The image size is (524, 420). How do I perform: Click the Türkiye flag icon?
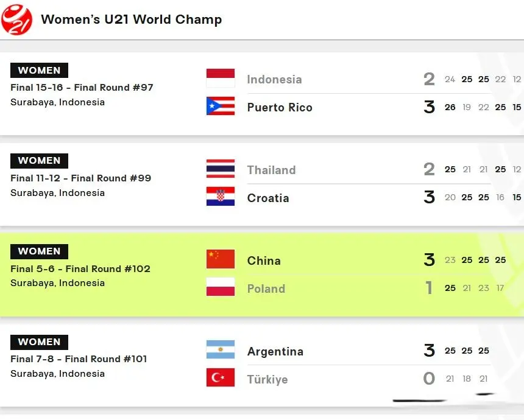click(x=220, y=379)
